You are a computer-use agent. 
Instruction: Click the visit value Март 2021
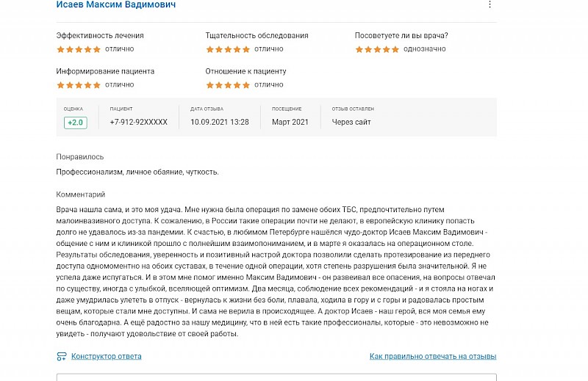290,122
